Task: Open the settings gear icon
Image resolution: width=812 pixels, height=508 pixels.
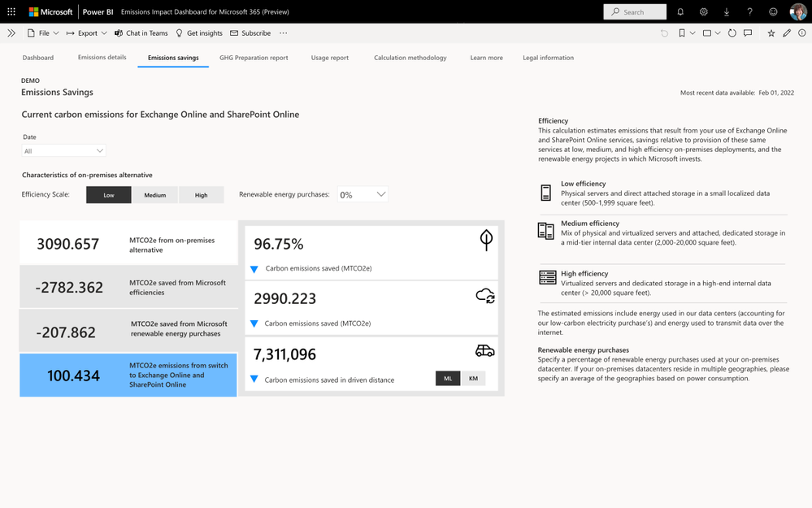Action: 703,11
